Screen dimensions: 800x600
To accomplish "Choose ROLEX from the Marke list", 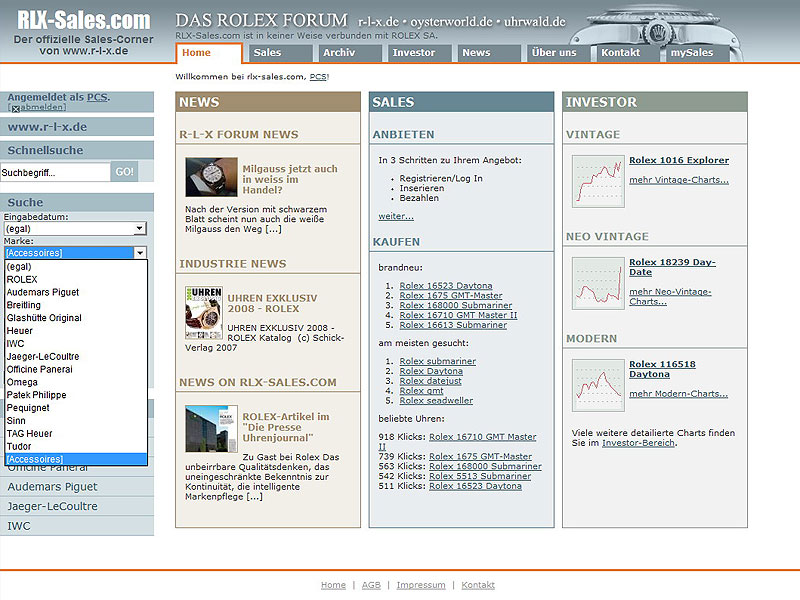I will (x=76, y=280).
